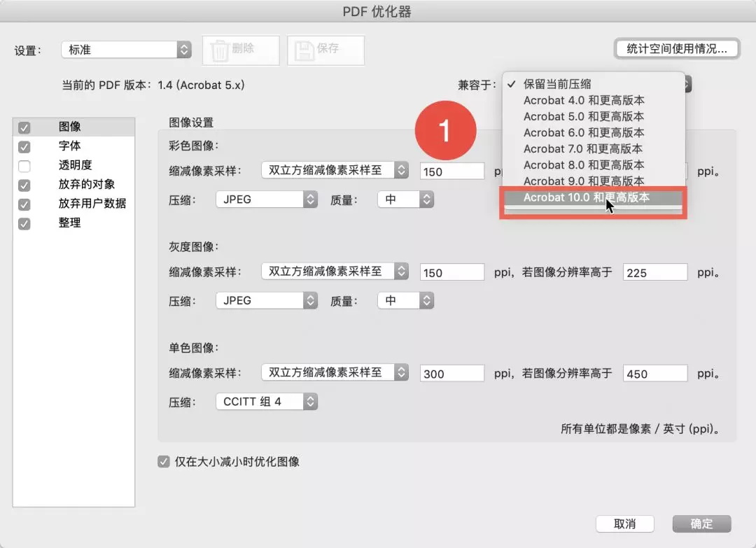This screenshot has width=756, height=548.
Task: Choose Acrobat 7.0 和更高版本 from list
Action: click(582, 148)
